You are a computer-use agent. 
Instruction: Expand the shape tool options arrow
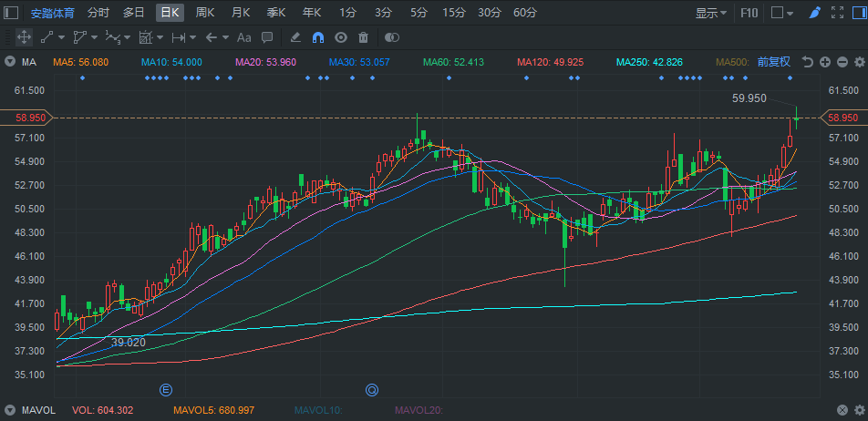click(94, 37)
